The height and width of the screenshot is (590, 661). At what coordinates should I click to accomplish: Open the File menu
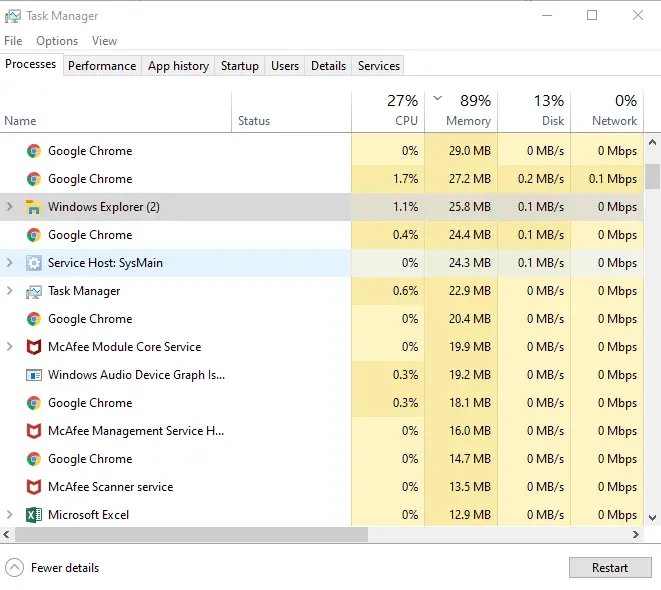click(x=13, y=41)
